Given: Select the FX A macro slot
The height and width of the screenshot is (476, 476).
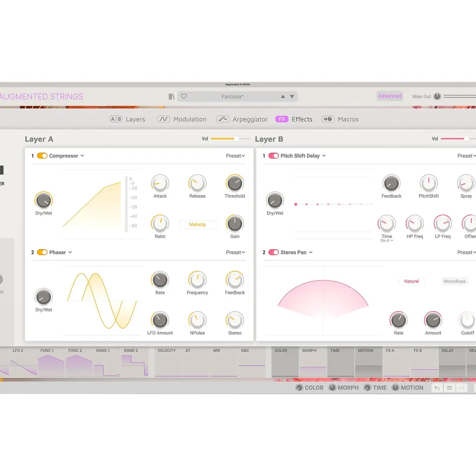Looking at the screenshot, I should tap(396, 362).
